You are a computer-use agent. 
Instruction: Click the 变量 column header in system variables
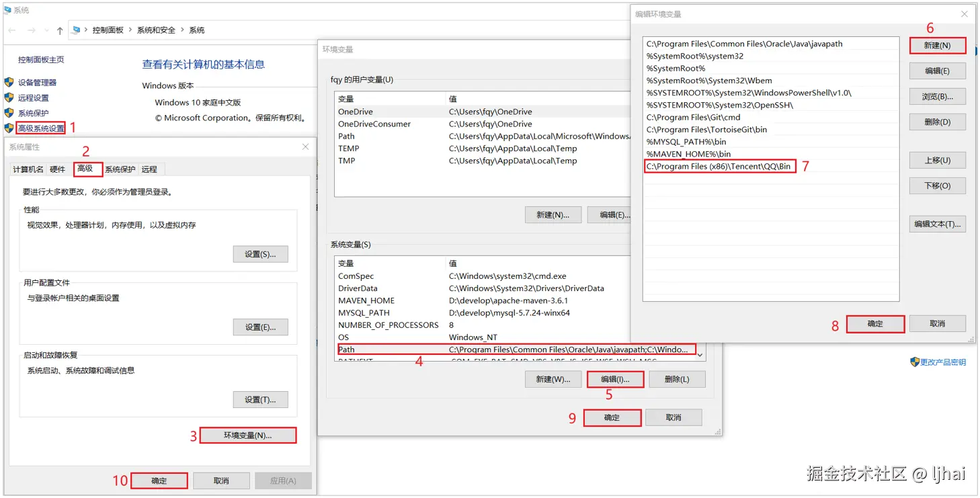390,263
